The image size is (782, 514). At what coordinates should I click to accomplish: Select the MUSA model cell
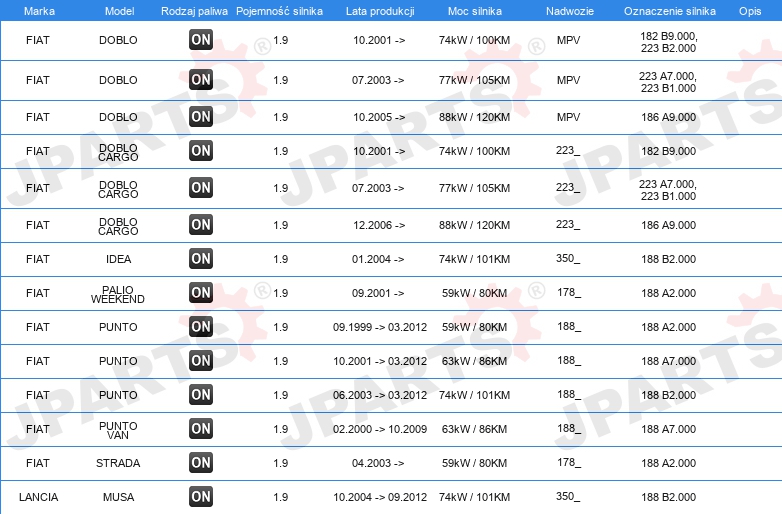tap(118, 497)
